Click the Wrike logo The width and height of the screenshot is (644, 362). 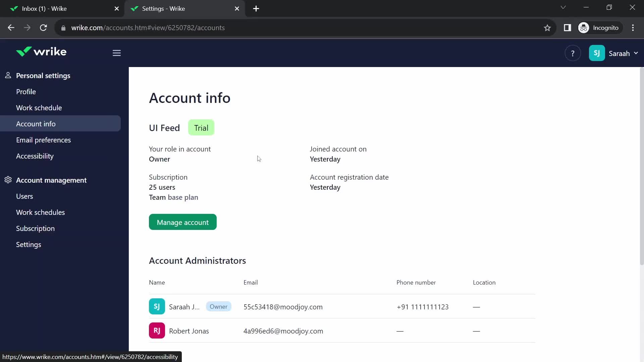[x=41, y=52]
